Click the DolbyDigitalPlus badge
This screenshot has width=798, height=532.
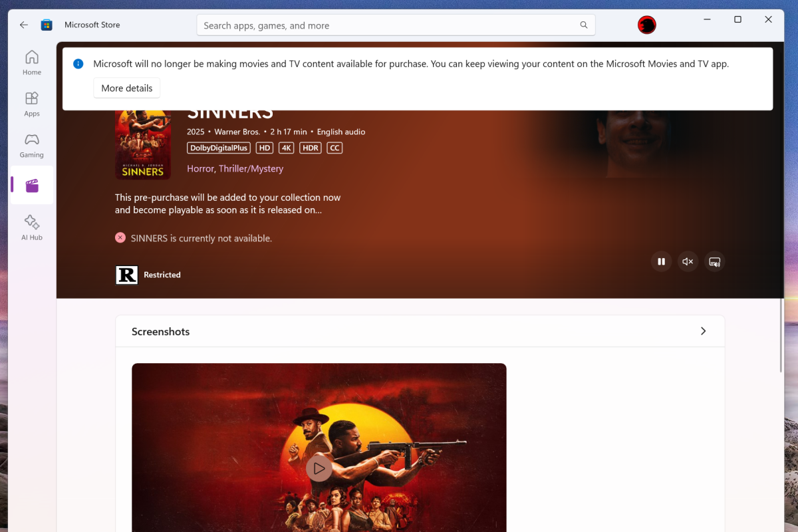pyautogui.click(x=219, y=148)
